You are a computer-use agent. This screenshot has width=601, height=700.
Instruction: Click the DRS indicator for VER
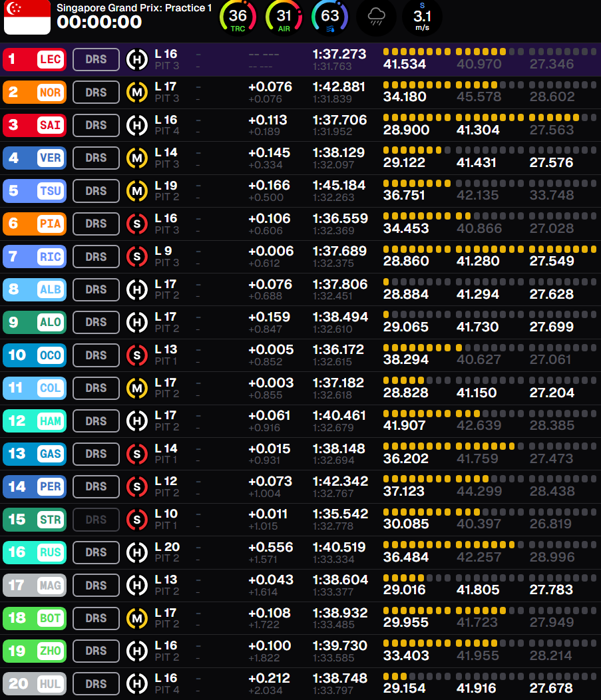[96, 158]
